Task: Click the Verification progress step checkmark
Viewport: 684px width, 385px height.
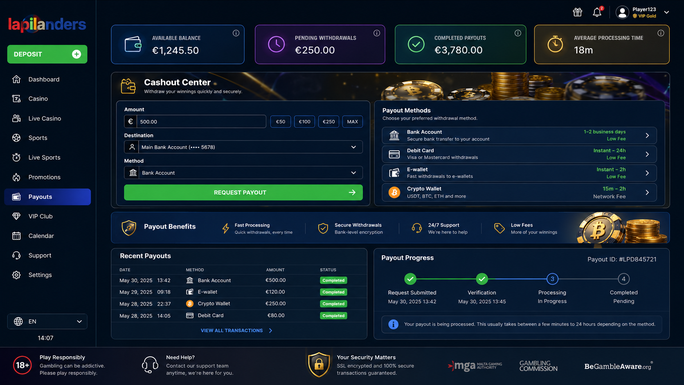Action: click(482, 279)
